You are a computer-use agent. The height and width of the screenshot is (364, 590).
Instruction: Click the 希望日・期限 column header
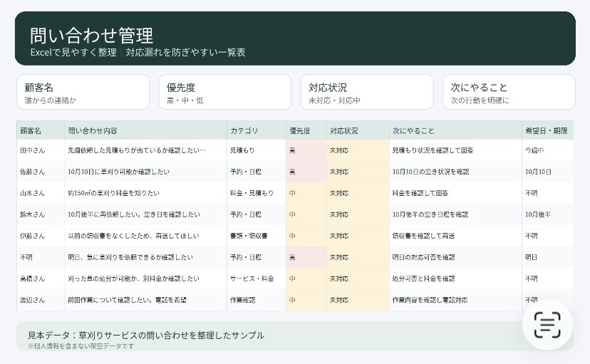click(x=548, y=130)
